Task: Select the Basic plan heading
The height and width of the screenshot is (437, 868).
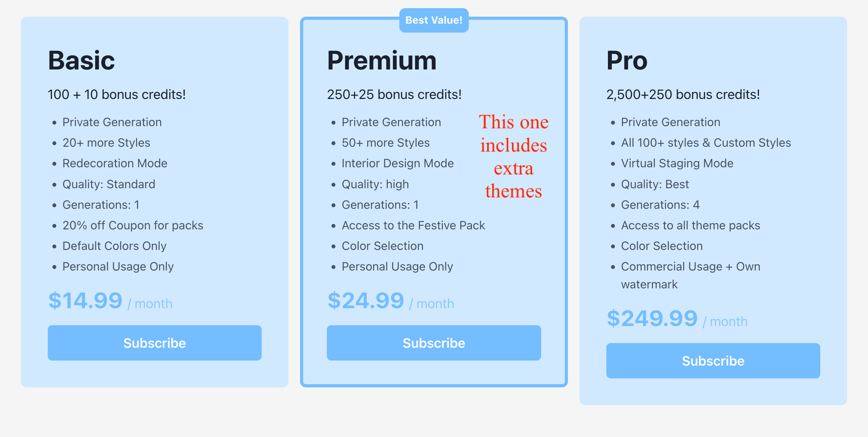Action: coord(82,61)
